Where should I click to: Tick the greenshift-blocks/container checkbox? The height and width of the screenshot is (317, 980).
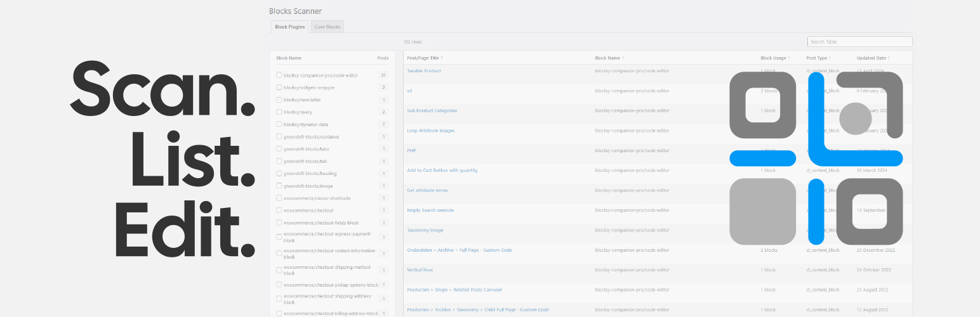pyautogui.click(x=279, y=136)
